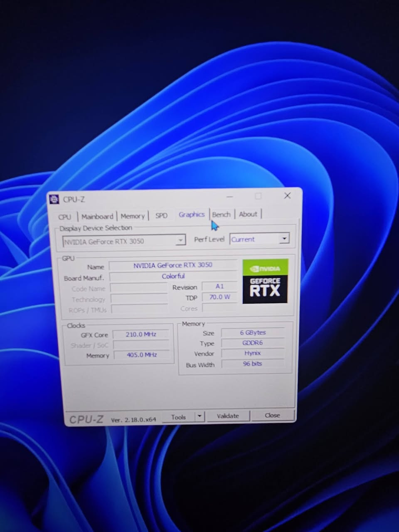399x532 pixels.
Task: Click the Close button at the bottom
Action: [272, 415]
